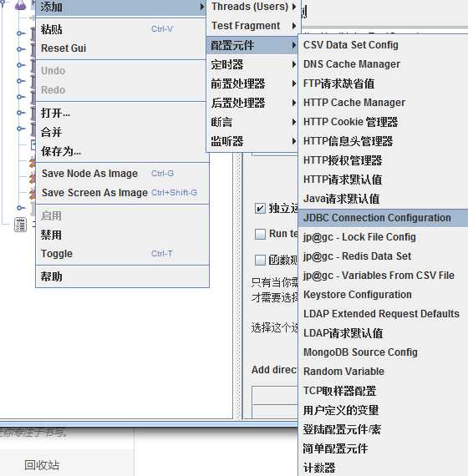The image size is (468, 476).
Task: Select DNS Cache Manager
Action: 384,64
